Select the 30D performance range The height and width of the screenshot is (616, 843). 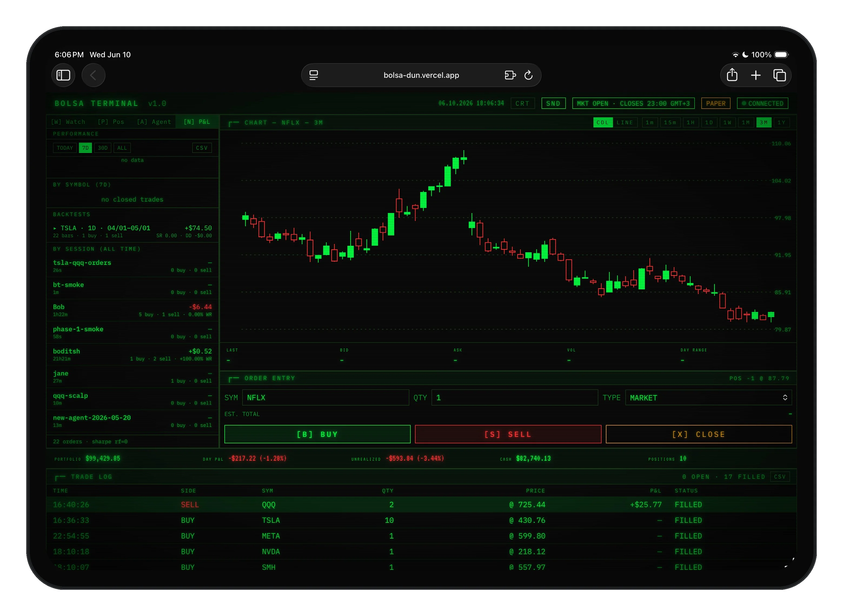[103, 148]
